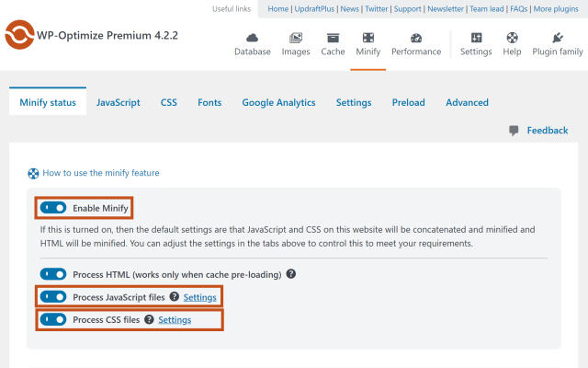Click the WP-Optimize Premium 4.2.2 title
Image resolution: width=588 pixels, height=368 pixels.
tap(107, 35)
